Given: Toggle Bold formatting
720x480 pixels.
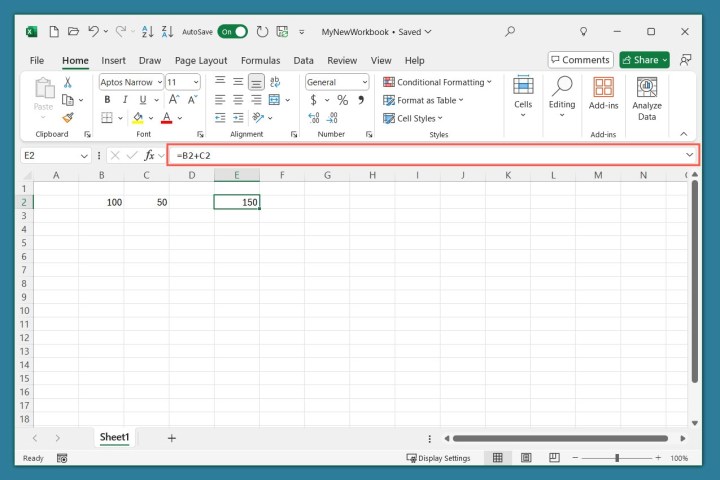Looking at the screenshot, I should tap(107, 100).
